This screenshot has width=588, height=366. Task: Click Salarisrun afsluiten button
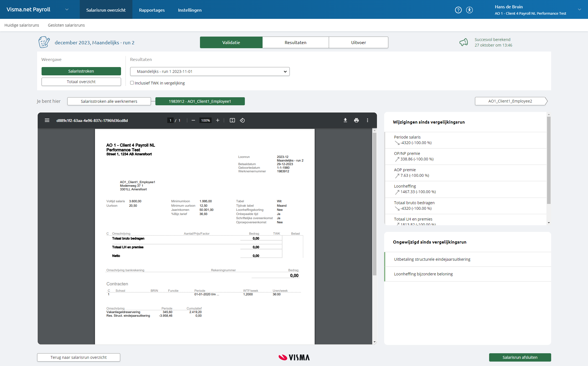[x=520, y=357]
